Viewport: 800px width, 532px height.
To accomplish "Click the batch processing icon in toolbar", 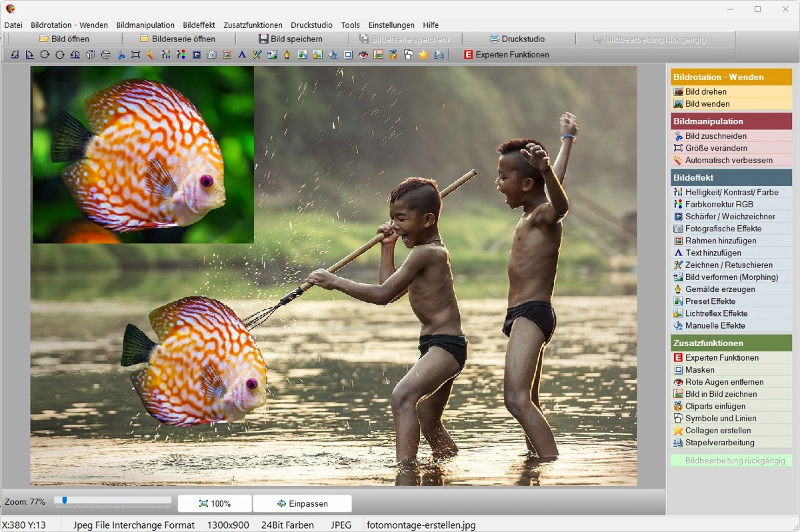I will (x=439, y=55).
